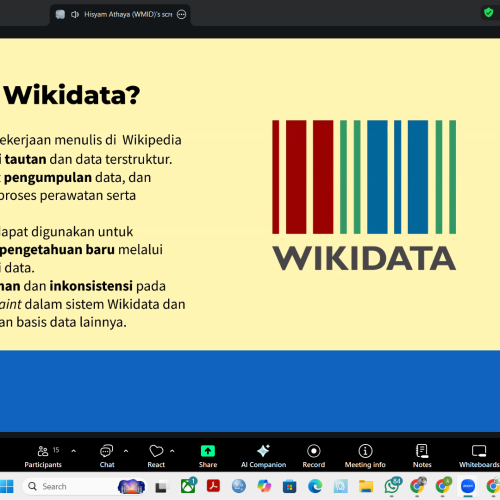
Task: Open Microsoft Copilot on the taskbar
Action: point(264,486)
